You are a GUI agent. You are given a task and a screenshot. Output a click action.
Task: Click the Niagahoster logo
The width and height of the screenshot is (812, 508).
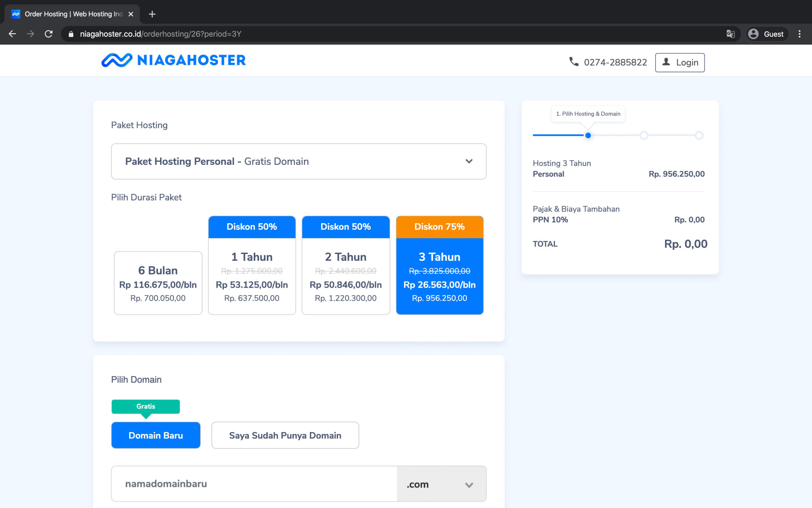pyautogui.click(x=174, y=60)
